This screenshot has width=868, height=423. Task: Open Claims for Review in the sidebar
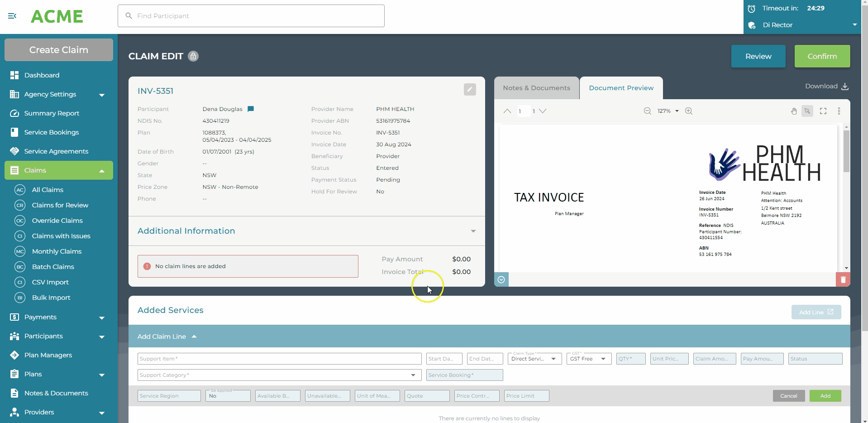[x=60, y=205]
